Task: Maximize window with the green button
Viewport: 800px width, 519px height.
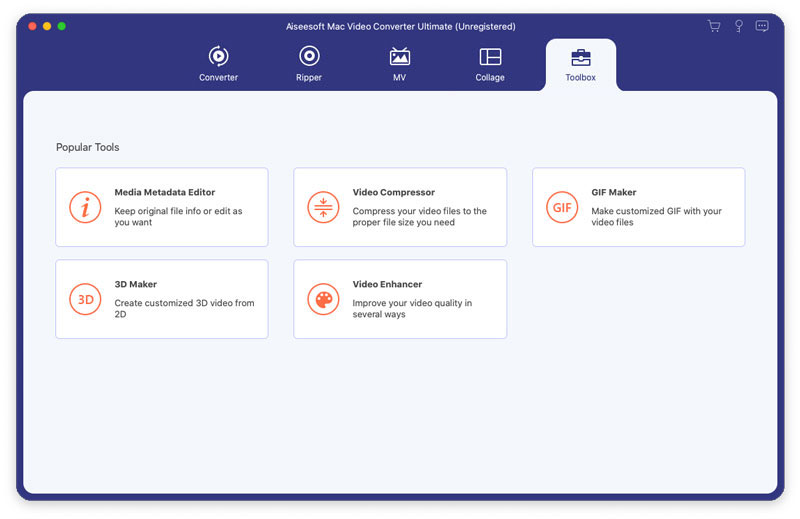Action: click(62, 26)
